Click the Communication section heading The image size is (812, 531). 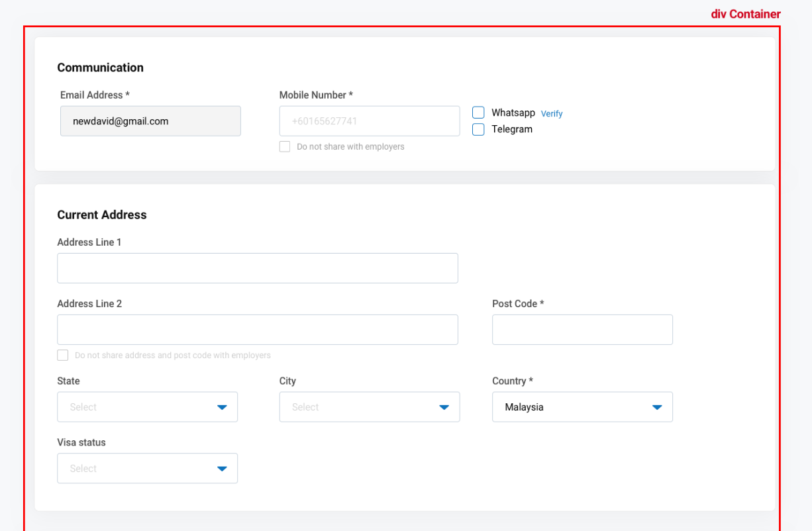(100, 68)
